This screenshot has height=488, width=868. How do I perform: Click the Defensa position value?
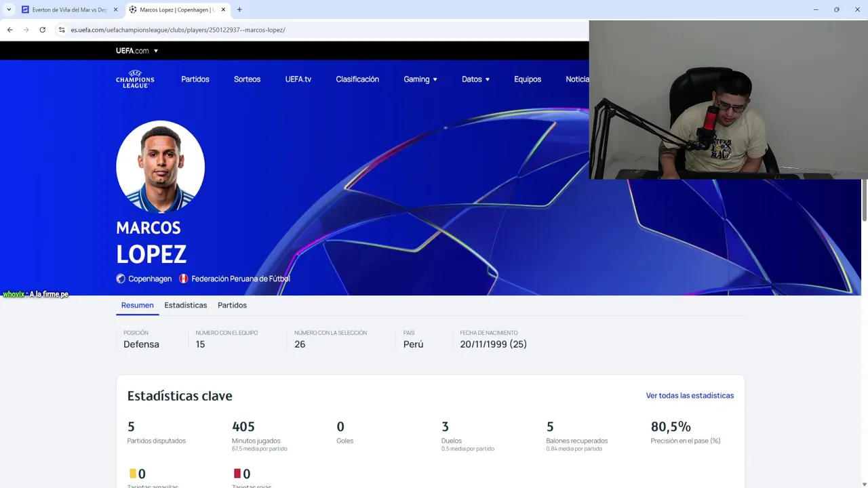point(141,344)
